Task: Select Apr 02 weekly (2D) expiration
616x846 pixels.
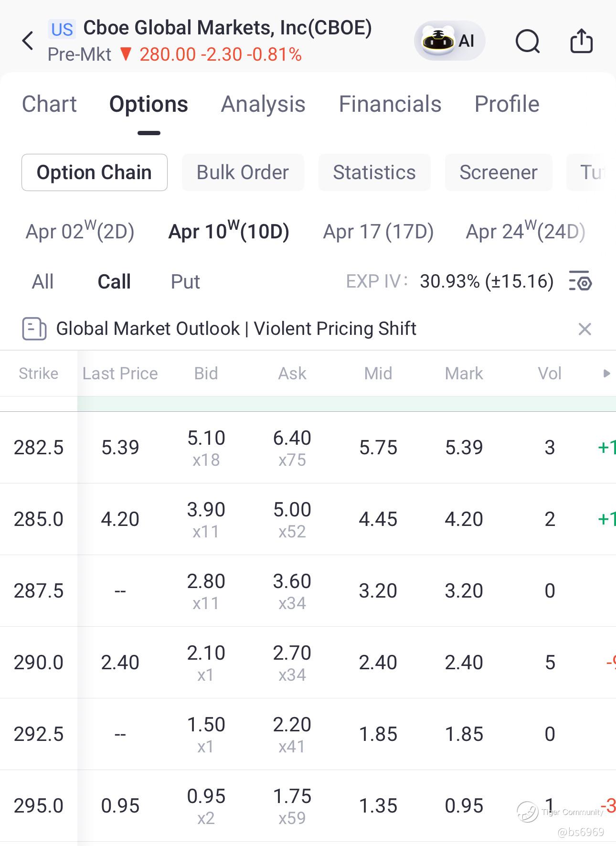Action: (x=80, y=232)
